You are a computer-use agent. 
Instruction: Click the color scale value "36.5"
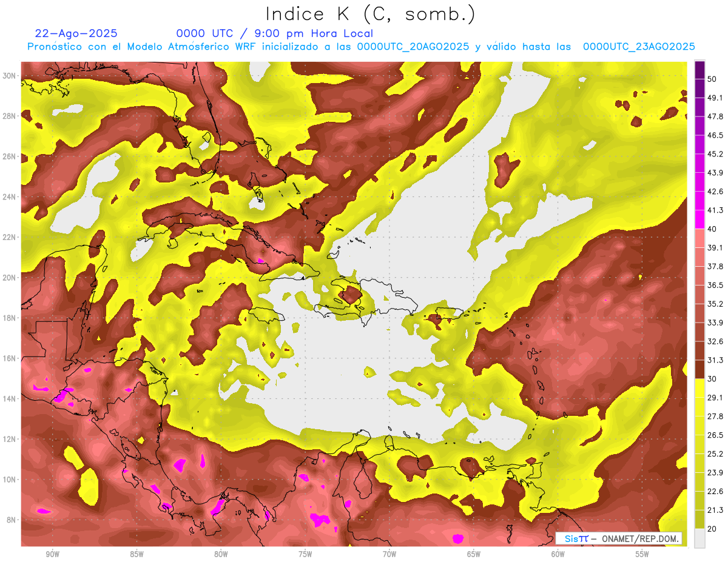[x=716, y=285]
